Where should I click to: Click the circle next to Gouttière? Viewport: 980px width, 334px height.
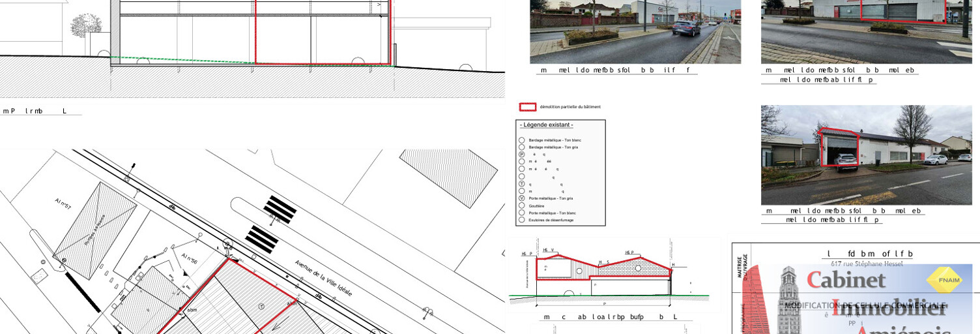click(x=521, y=205)
